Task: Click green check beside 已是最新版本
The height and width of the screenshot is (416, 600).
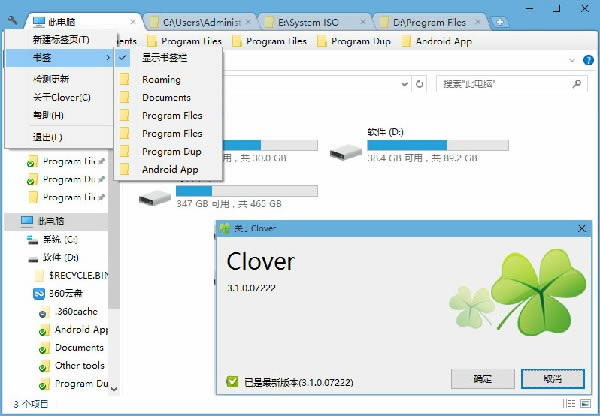Action: [x=232, y=381]
